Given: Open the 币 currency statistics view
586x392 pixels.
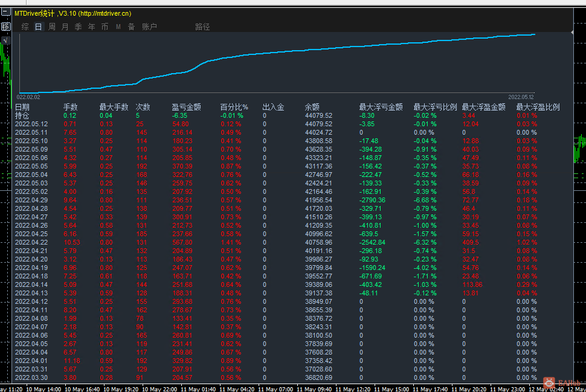Looking at the screenshot, I should click(104, 27).
